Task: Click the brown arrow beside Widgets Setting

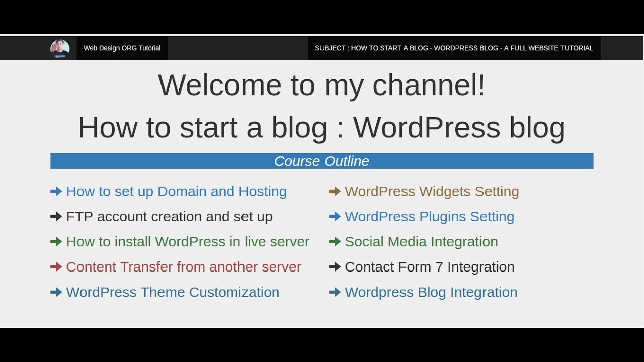Action: tap(335, 191)
